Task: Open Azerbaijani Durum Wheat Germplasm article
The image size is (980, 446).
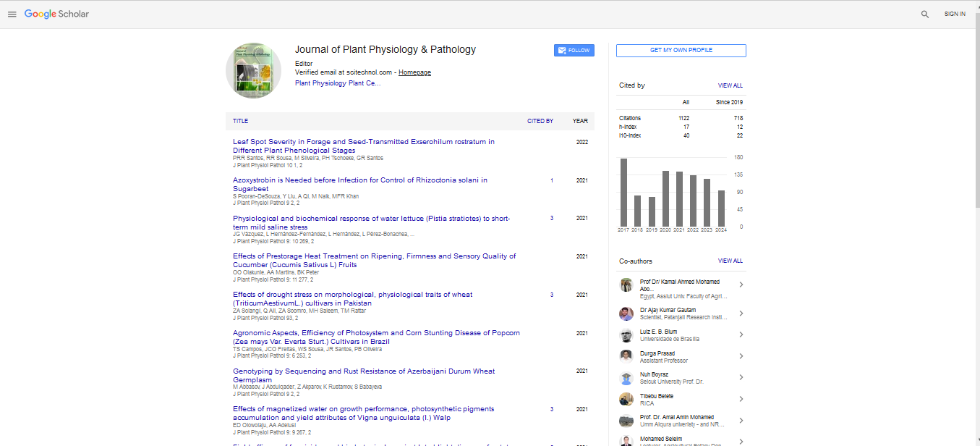Action: [364, 376]
